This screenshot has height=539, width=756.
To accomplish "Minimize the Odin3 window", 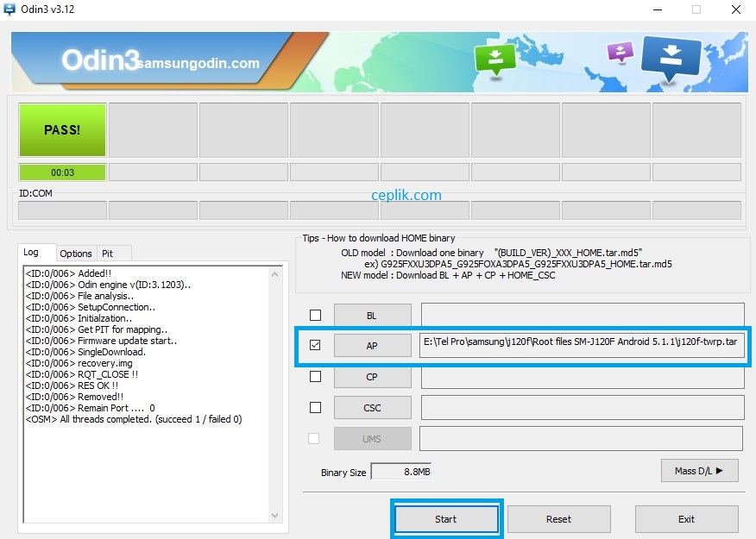I will pyautogui.click(x=658, y=9).
